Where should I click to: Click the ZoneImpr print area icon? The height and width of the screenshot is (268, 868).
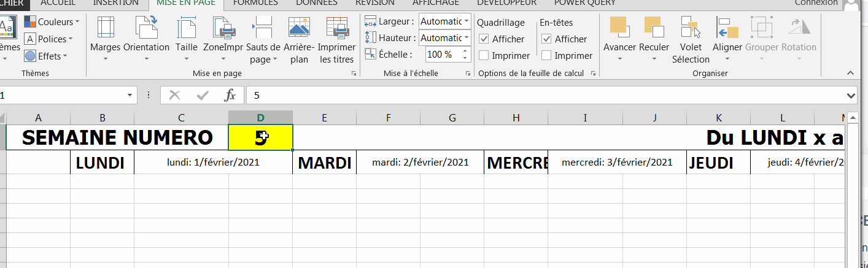[223, 28]
